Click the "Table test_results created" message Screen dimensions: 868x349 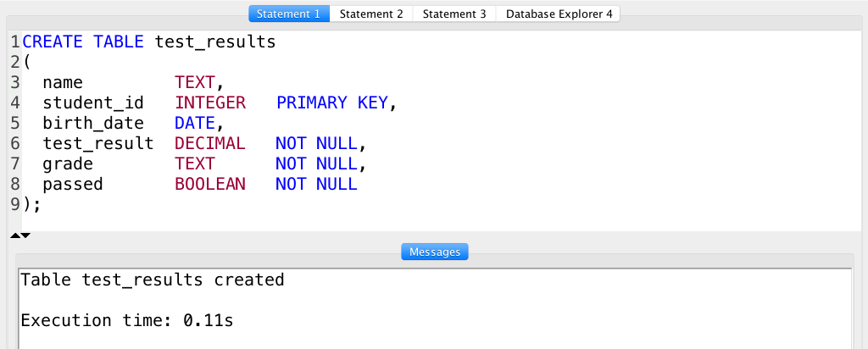pos(153,280)
